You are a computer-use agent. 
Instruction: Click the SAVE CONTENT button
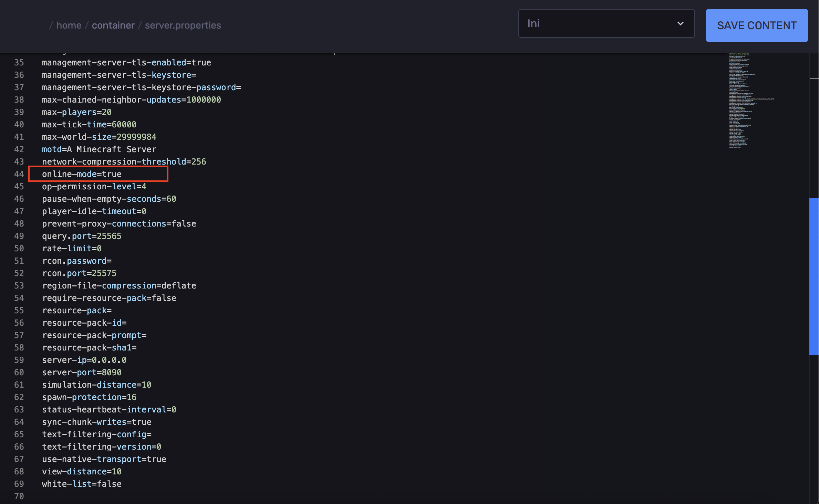(756, 25)
